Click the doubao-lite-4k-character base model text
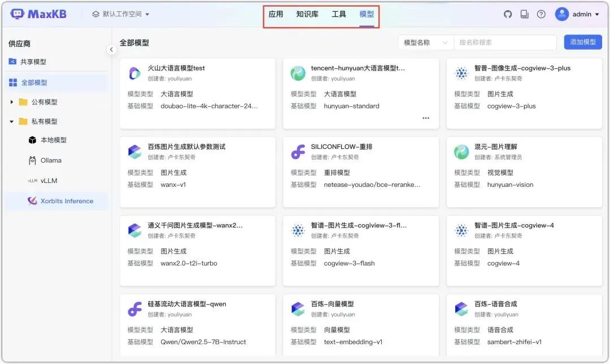 click(209, 106)
